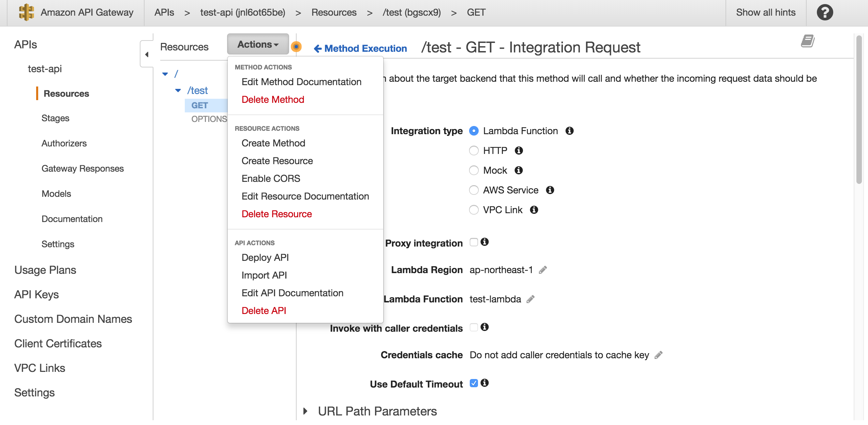Screen dimensions: 868x425
Task: Select Delete Method under Method Actions
Action: pyautogui.click(x=272, y=99)
